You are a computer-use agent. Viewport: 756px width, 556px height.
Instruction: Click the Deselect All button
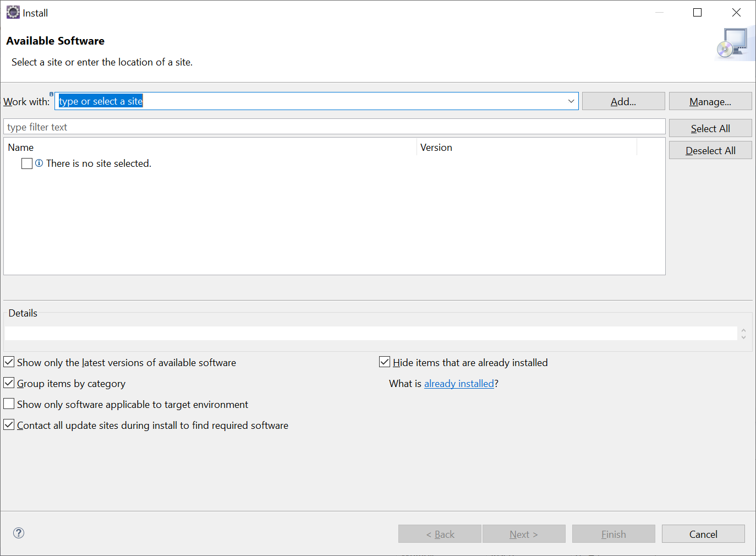point(710,150)
